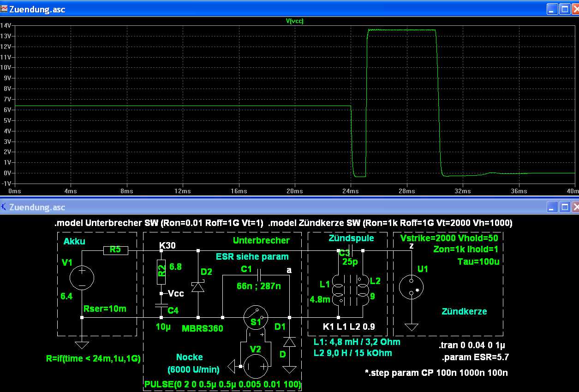Select the .param ESR=5.7 directive text
The image size is (579, 392).
pos(475,356)
